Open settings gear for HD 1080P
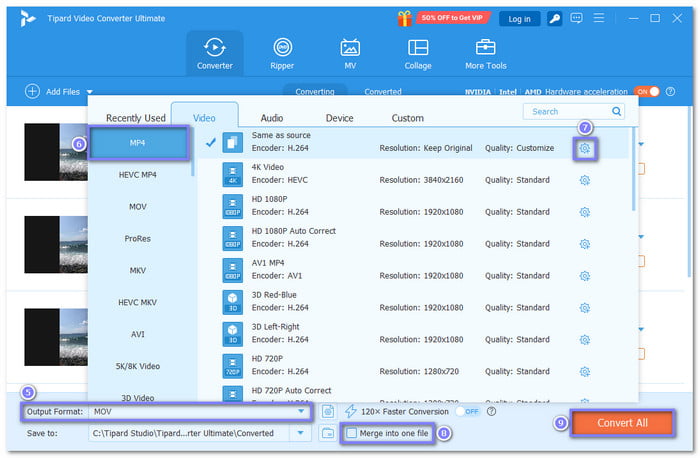Viewport: 700px width, 458px height. click(x=585, y=212)
